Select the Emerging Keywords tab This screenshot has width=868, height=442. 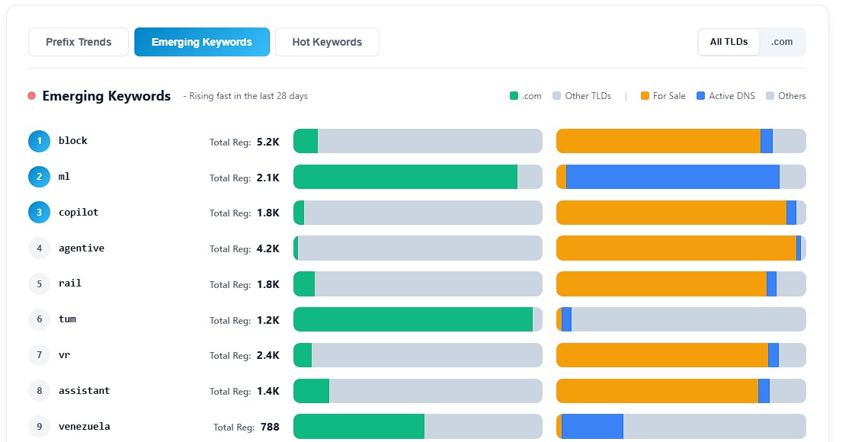tap(202, 42)
